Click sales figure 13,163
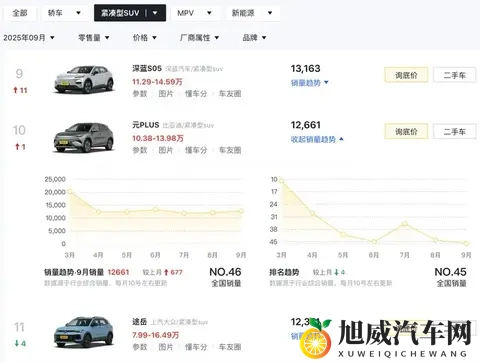This screenshot has width=480, height=363. [305, 69]
